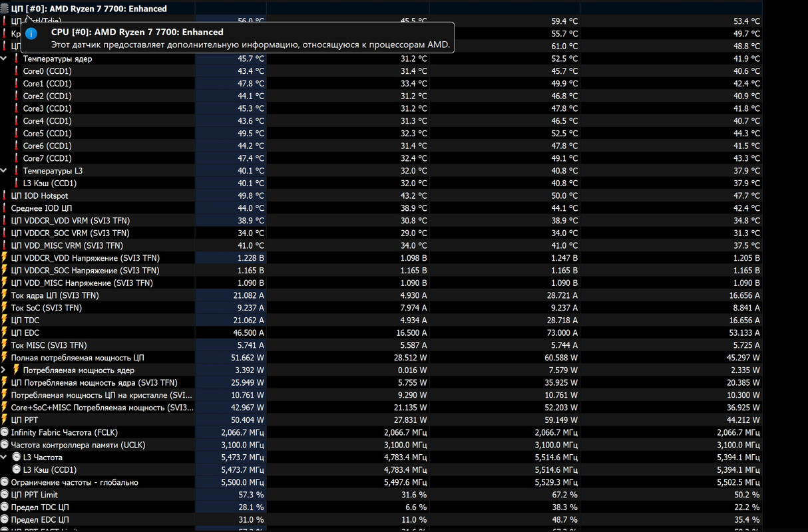
Task: Click the 5,497.6 МГц minimum value
Action: coord(406,482)
